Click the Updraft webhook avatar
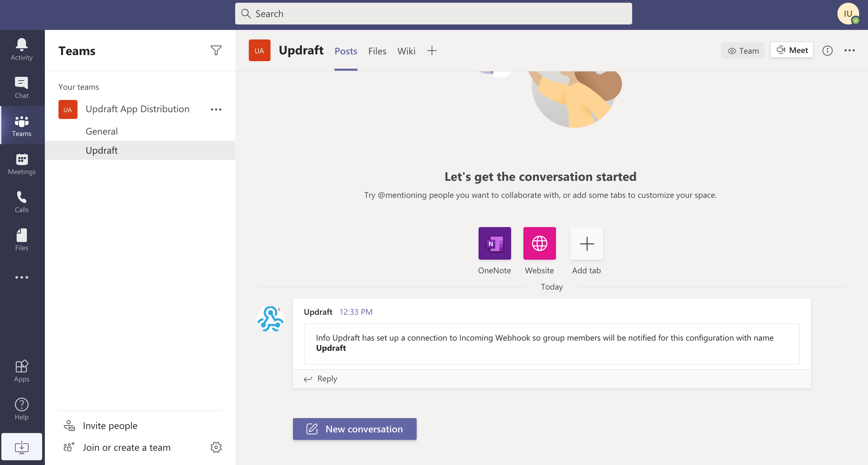Screen dimensions: 868x465 tap(271, 319)
